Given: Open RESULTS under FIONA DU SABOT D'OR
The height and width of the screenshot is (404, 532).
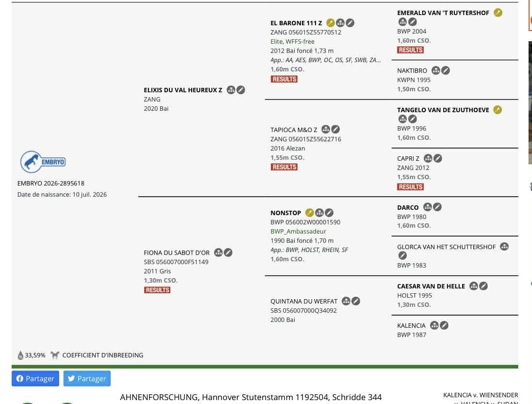Looking at the screenshot, I should pos(157,290).
